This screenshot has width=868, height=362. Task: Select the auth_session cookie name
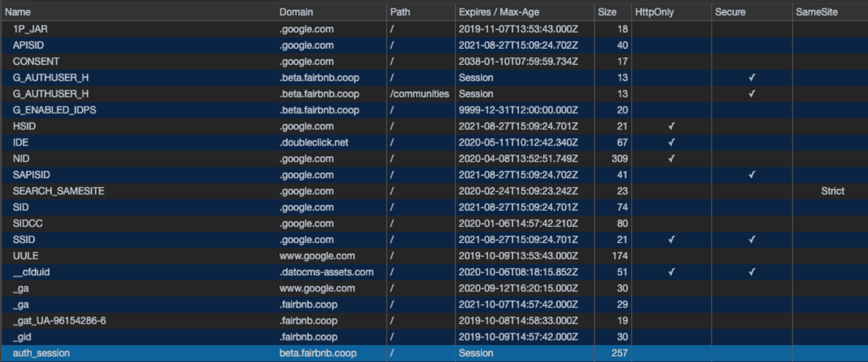[x=41, y=353]
